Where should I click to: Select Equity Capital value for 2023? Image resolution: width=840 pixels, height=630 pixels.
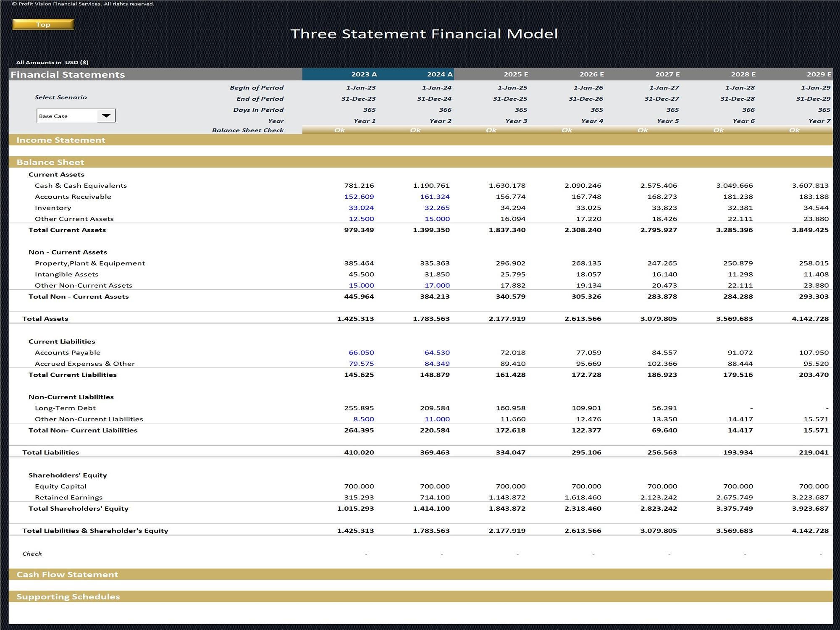359,486
